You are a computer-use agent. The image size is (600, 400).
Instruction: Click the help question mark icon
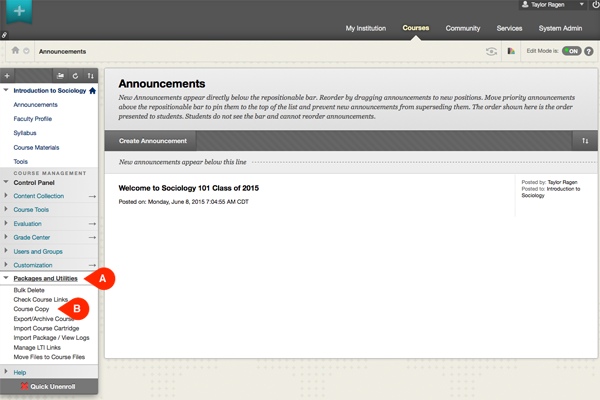590,50
